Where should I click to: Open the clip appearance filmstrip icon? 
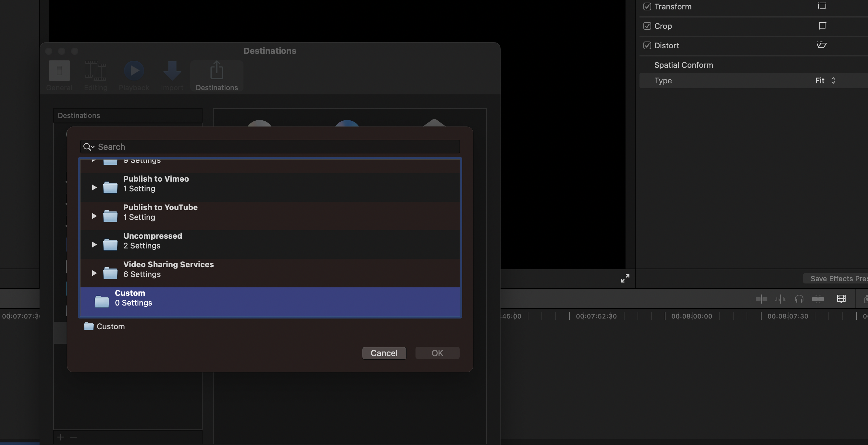pyautogui.click(x=841, y=299)
